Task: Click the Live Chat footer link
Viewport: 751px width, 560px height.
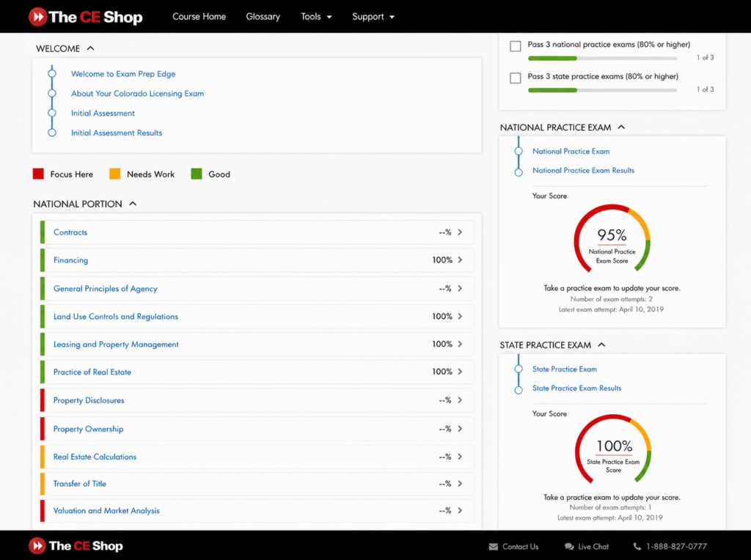Action: (x=593, y=547)
